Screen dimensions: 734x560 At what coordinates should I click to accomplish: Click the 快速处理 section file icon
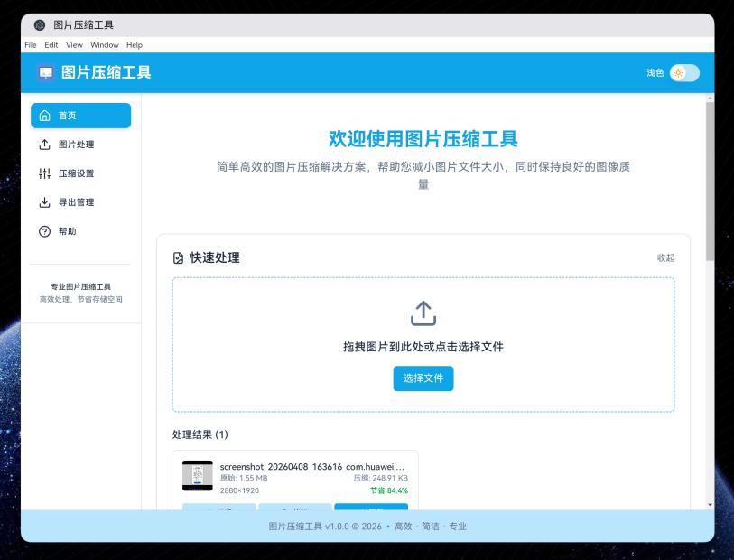[179, 258]
